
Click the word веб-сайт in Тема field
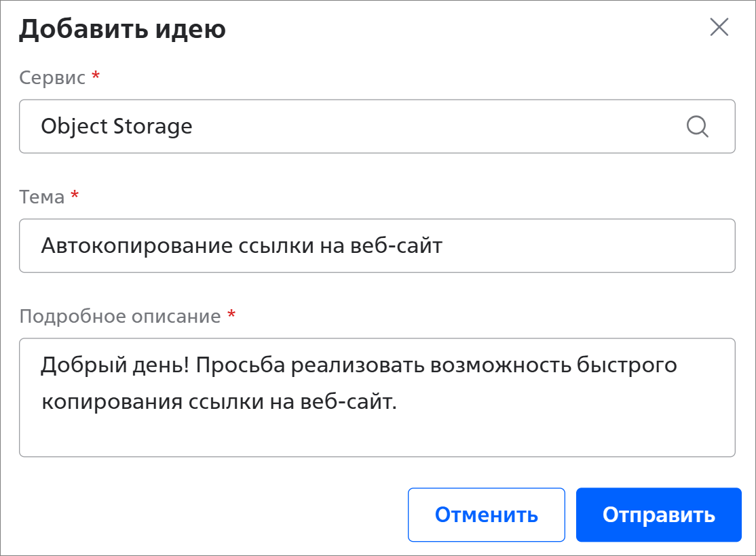coord(396,245)
